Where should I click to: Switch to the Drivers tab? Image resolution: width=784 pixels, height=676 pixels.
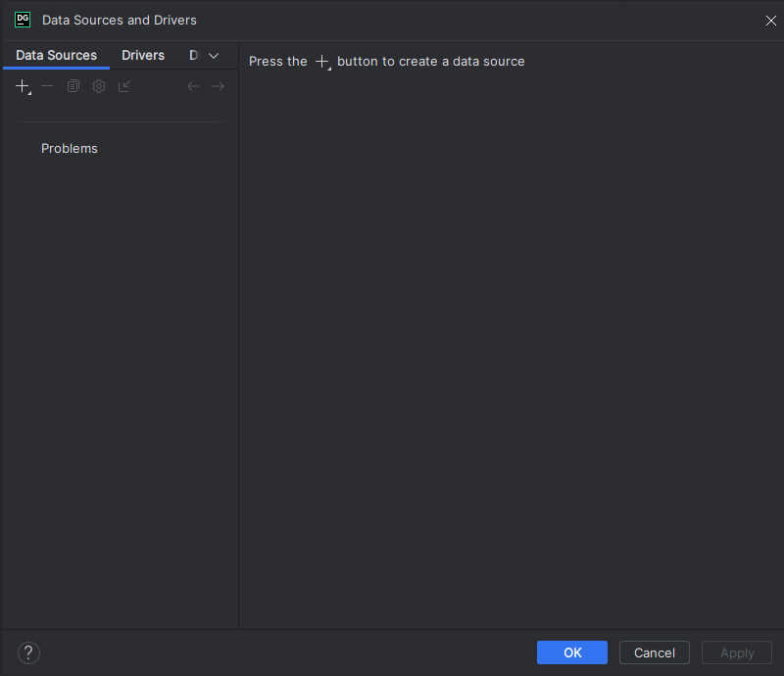(143, 55)
